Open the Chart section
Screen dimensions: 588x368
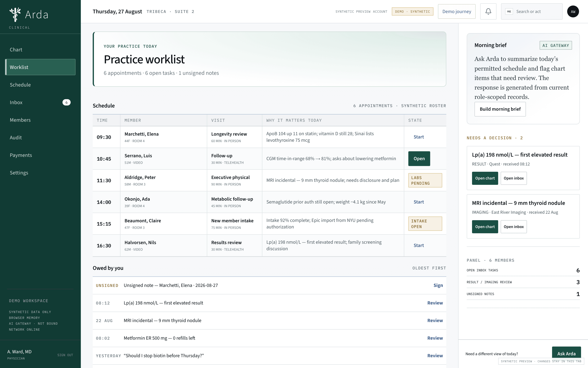click(40, 50)
